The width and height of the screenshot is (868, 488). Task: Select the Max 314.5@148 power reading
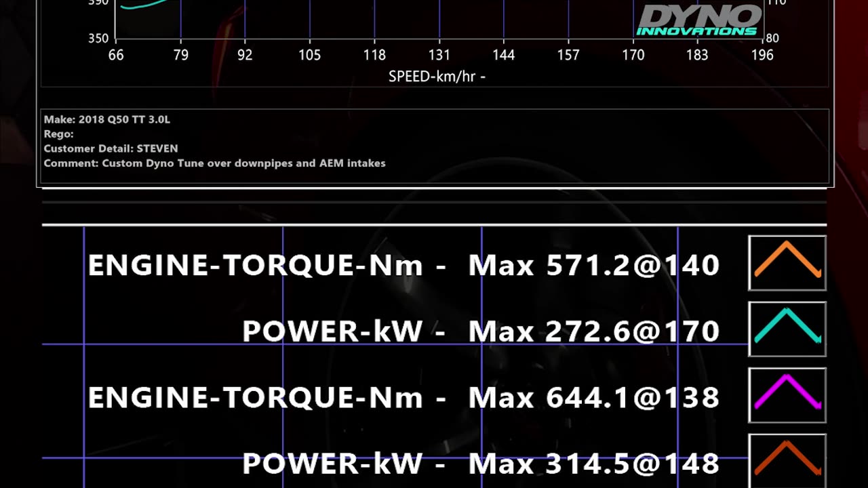[594, 464]
